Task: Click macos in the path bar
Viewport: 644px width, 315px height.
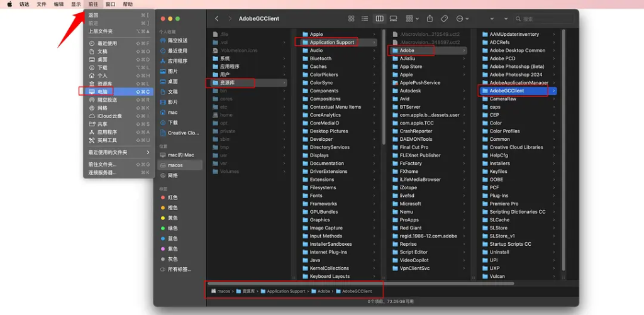Action: pos(221,291)
